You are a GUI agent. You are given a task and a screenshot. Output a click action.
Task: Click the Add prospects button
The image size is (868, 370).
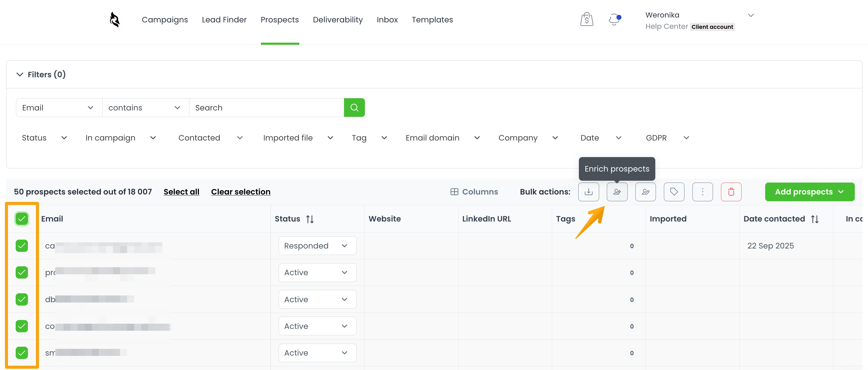click(x=809, y=192)
